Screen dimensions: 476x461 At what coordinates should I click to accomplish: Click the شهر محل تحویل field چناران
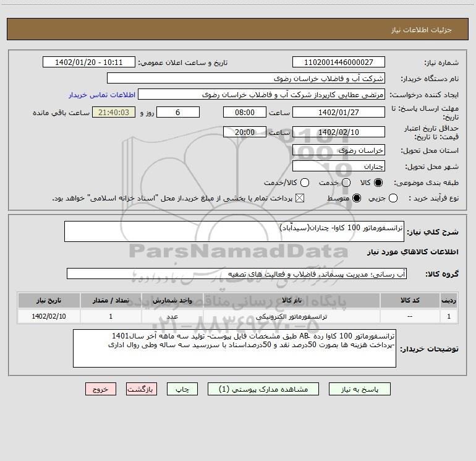click(339, 166)
